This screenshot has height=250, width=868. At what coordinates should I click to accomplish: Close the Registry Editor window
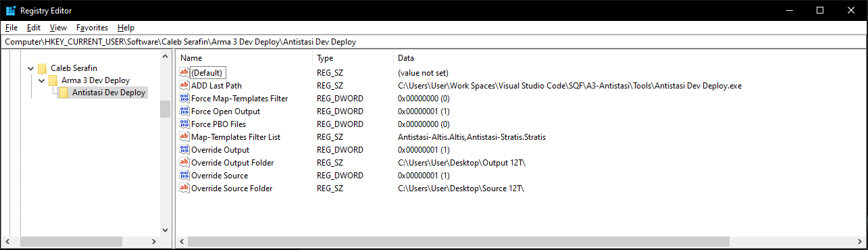pyautogui.click(x=851, y=10)
